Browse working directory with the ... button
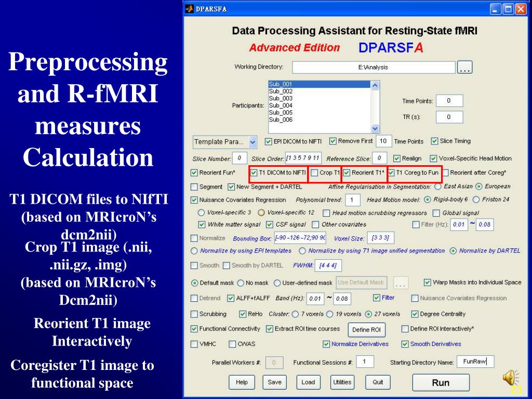The height and width of the screenshot is (399, 532). 464,67
